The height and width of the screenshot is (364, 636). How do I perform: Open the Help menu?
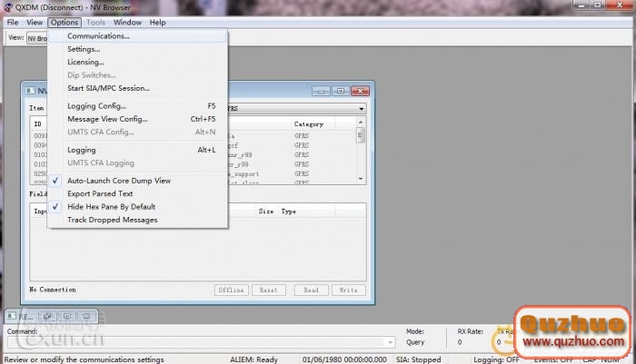[x=157, y=23]
